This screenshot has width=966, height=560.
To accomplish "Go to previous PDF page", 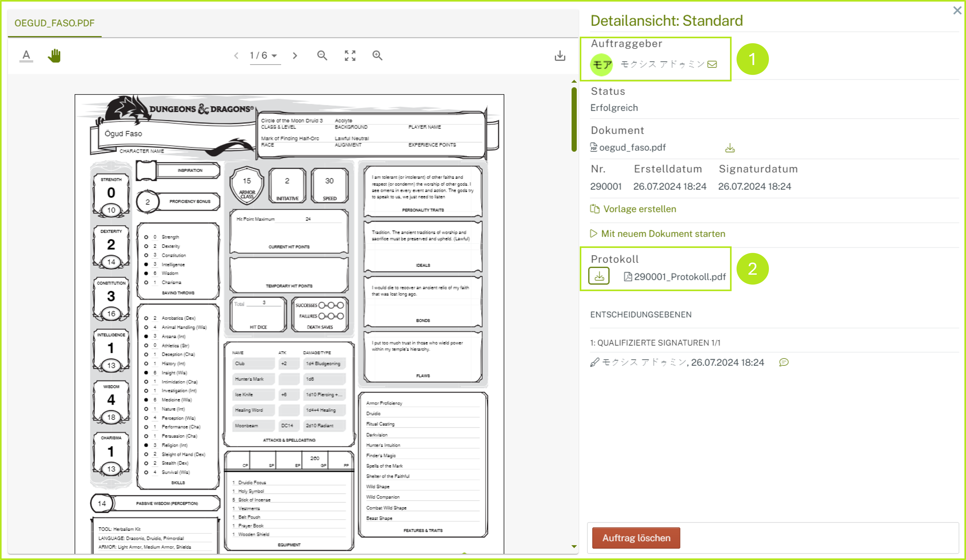I will click(236, 56).
